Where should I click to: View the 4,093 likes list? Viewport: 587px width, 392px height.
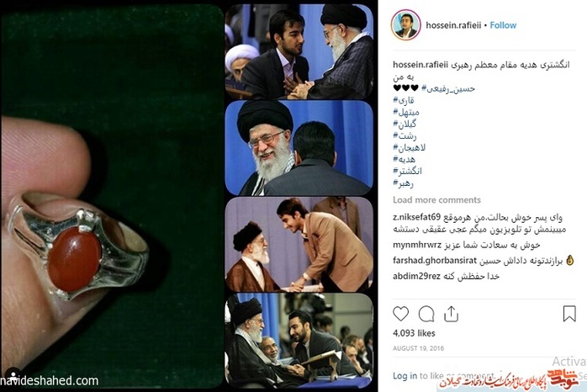point(414,333)
